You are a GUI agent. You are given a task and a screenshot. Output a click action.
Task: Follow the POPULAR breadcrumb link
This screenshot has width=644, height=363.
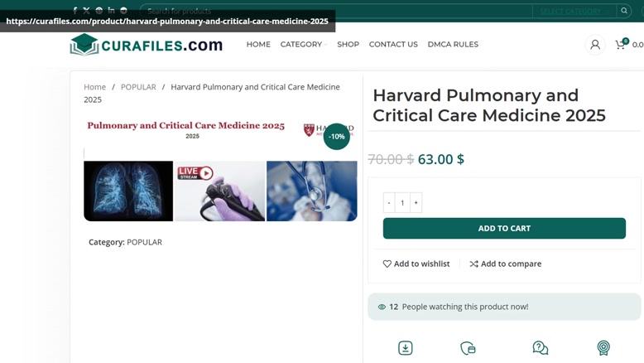coord(138,87)
